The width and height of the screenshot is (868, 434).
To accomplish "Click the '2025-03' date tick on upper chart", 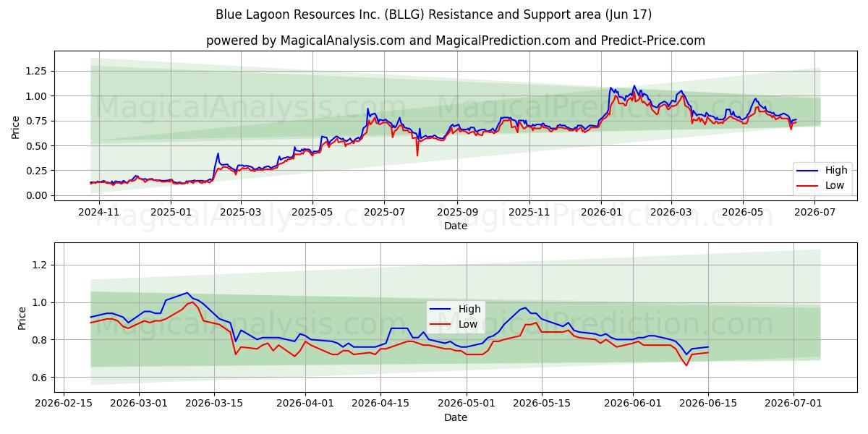I will tap(240, 213).
